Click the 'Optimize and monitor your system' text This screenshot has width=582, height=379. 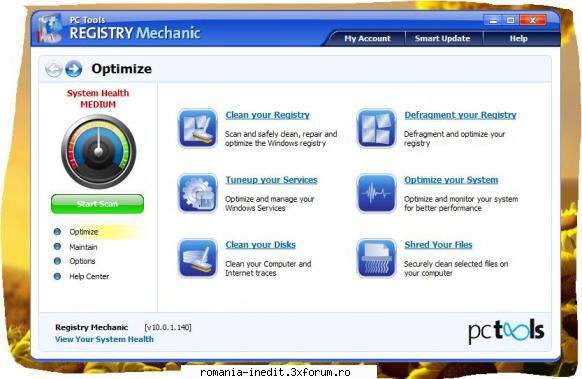[461, 203]
